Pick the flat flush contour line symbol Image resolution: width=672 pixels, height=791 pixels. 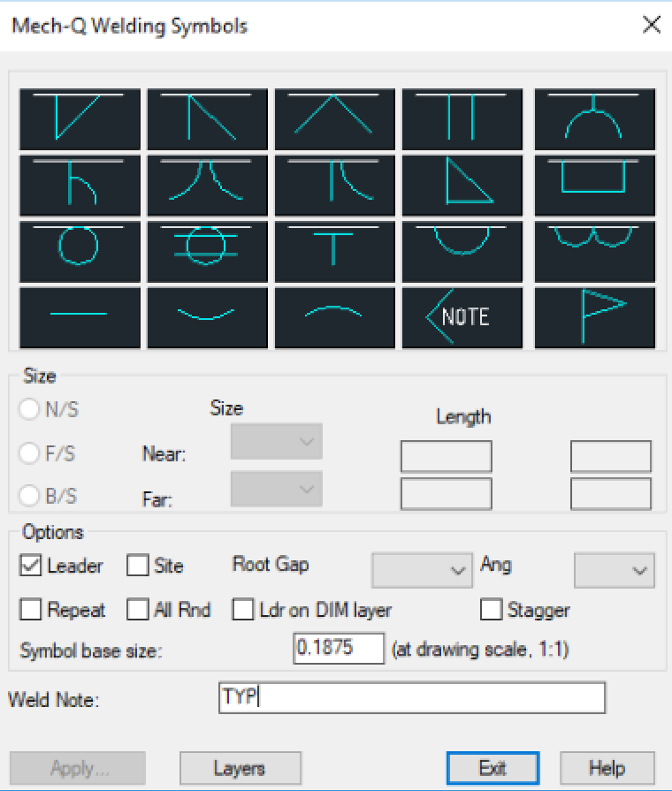[x=80, y=317]
